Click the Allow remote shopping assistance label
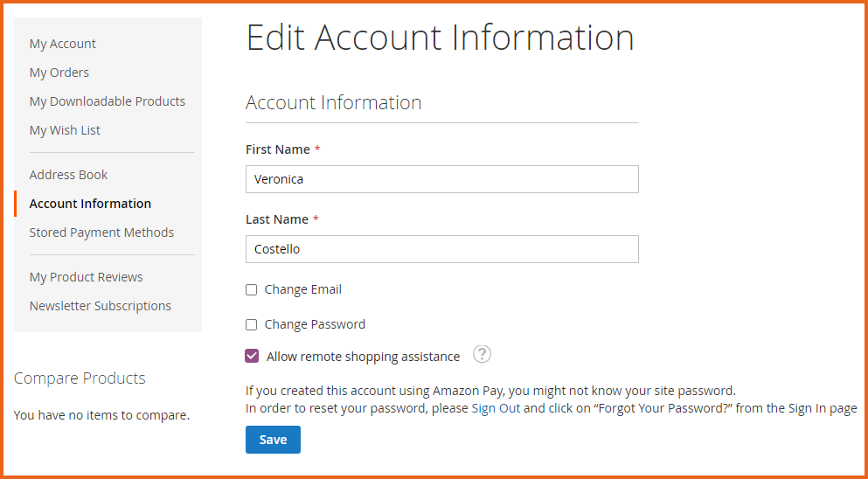Image resolution: width=868 pixels, height=479 pixels. click(x=363, y=357)
